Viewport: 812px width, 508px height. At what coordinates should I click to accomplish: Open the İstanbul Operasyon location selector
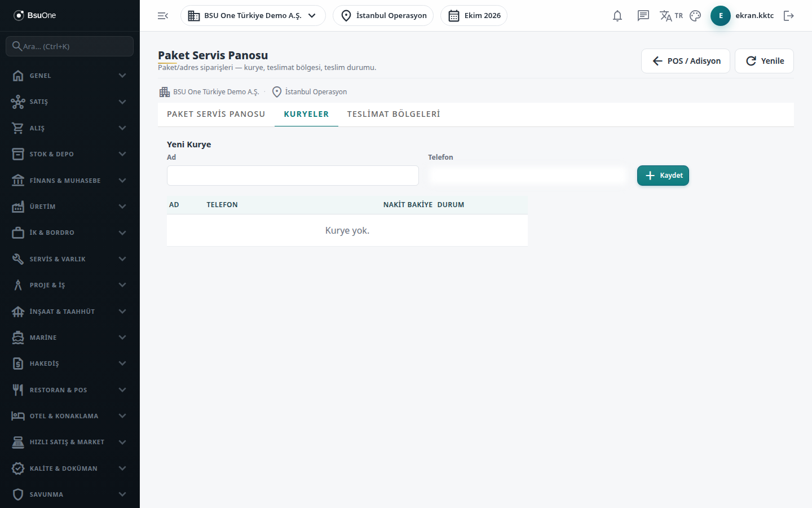point(383,16)
